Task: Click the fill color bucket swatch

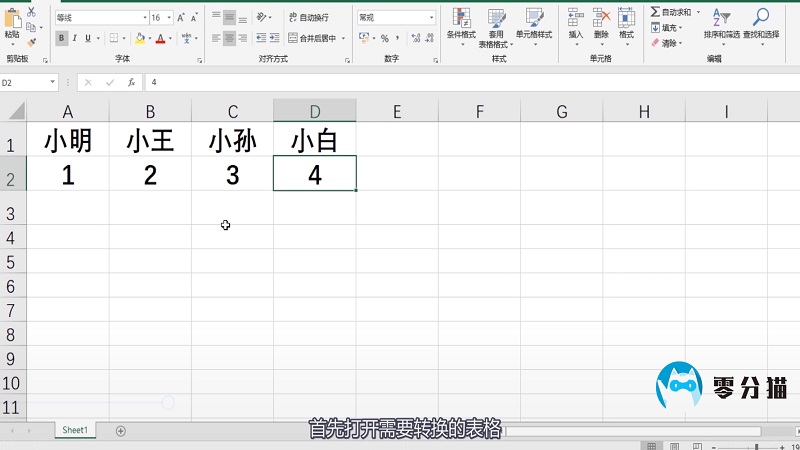Action: coord(138,38)
